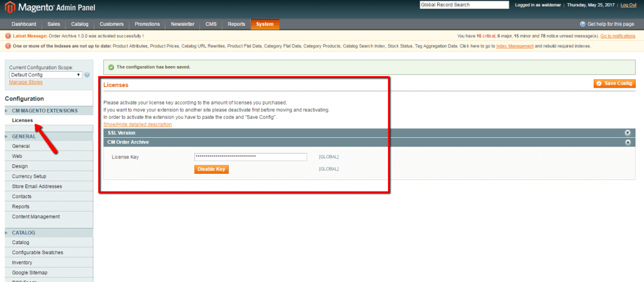The width and height of the screenshot is (644, 282).
Task: Collapse the GENERAL sidebar section
Action: tap(23, 136)
